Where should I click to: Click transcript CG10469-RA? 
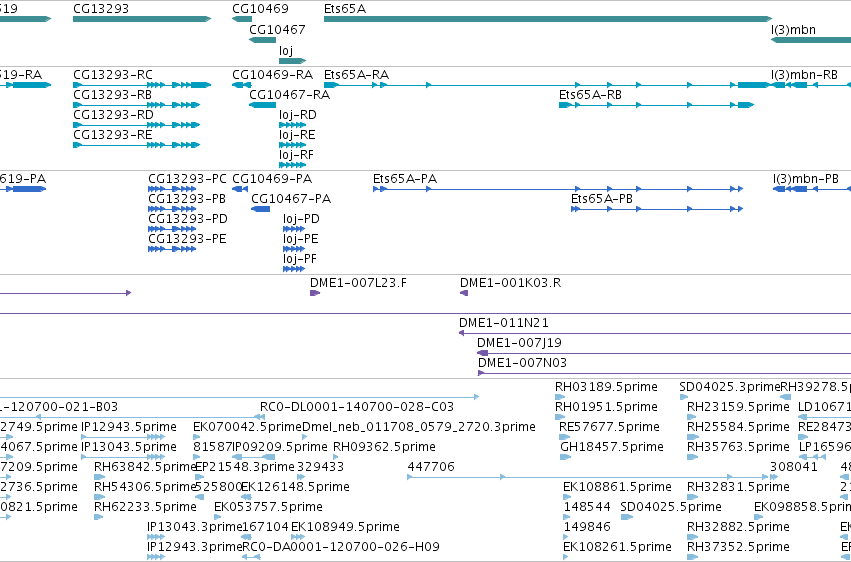click(272, 74)
